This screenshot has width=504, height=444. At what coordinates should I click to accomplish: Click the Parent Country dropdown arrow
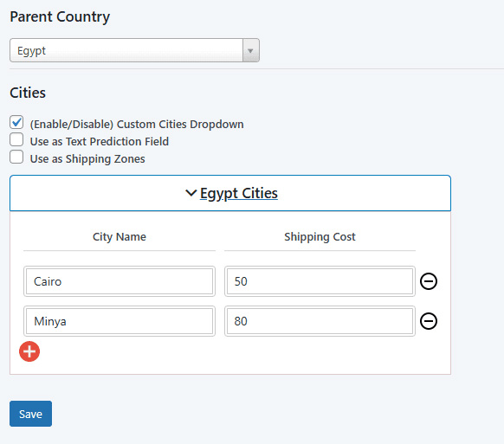point(251,50)
